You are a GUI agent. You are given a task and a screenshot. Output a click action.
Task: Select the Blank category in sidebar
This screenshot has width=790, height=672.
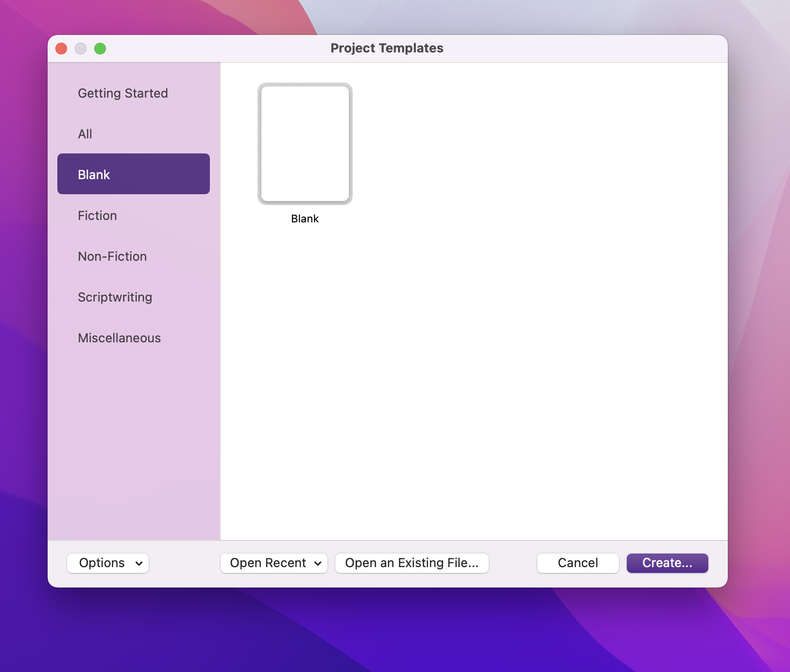tap(133, 174)
